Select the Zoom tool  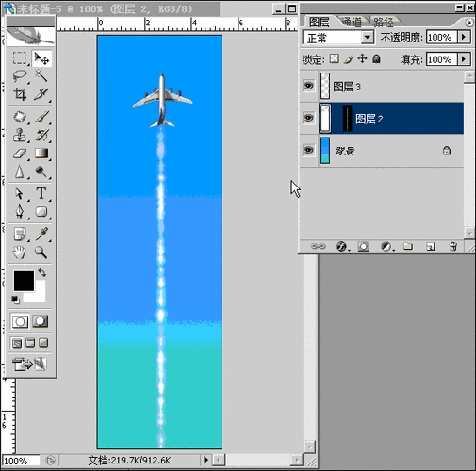(41, 252)
